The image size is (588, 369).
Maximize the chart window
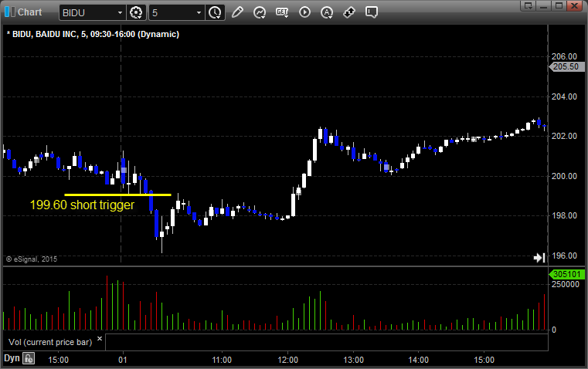pyautogui.click(x=559, y=5)
